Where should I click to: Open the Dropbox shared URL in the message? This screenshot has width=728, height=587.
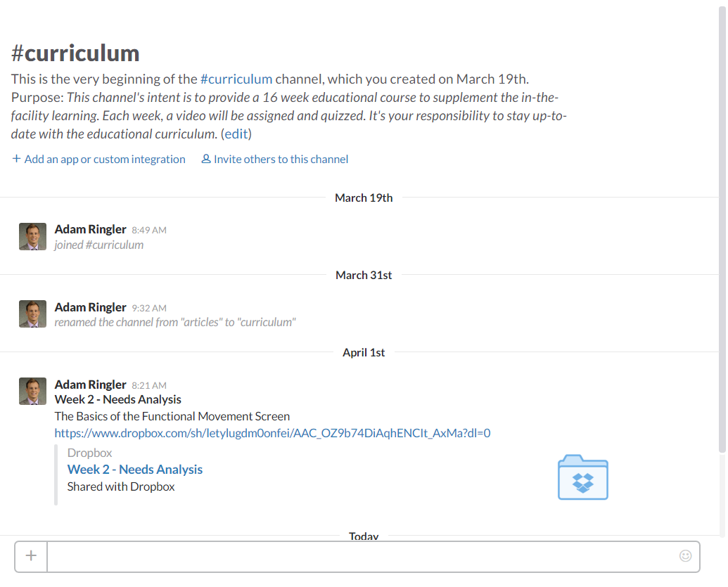(272, 433)
